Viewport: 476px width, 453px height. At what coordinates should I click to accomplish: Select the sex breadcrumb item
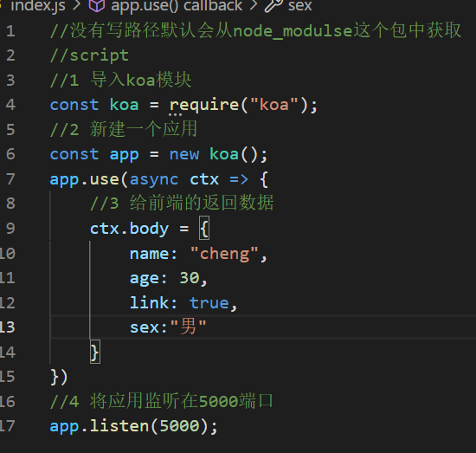[300, 5]
